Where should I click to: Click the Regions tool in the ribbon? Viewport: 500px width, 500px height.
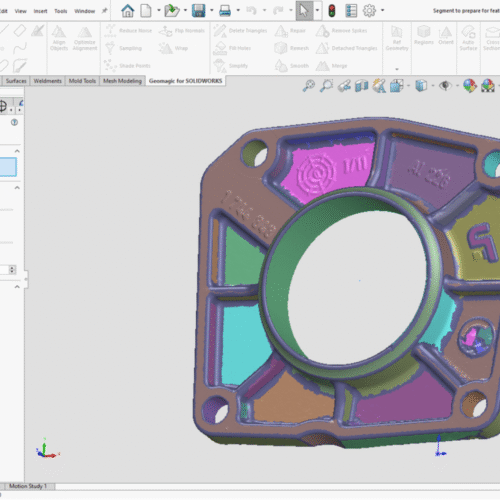424,35
